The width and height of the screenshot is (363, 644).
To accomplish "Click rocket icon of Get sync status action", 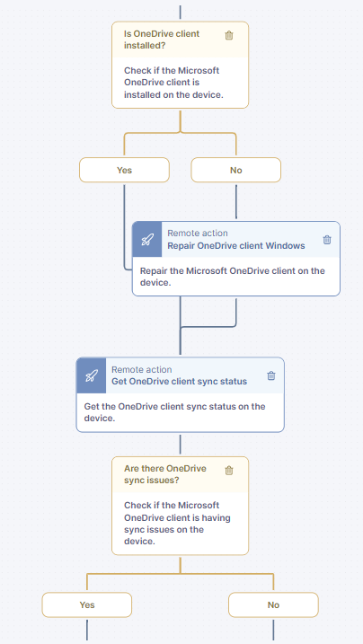I will point(91,375).
